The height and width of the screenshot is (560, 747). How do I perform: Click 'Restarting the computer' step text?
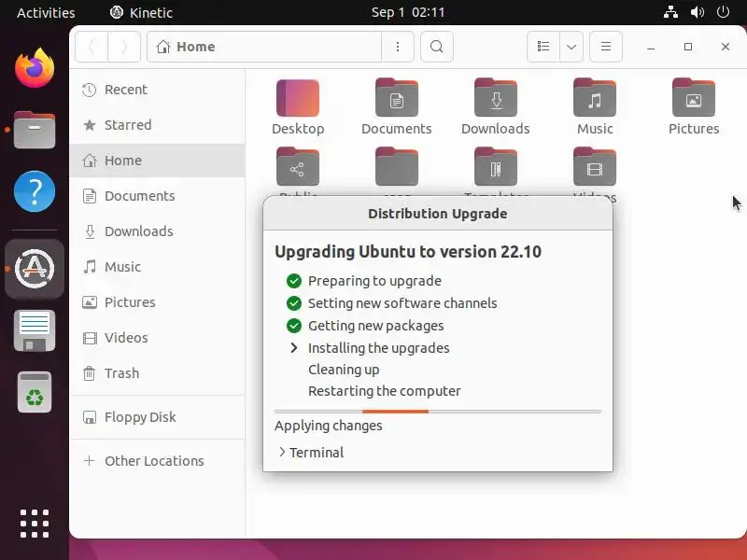[x=385, y=391]
